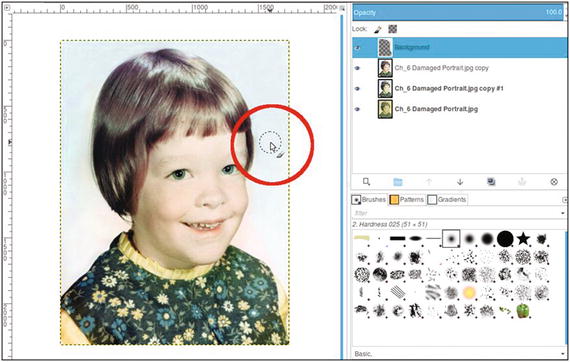The image size is (570, 362).
Task: Click thumbnail of 'Ch_6 Damaged Portrait.jpg copy #1' layer
Action: click(x=385, y=88)
